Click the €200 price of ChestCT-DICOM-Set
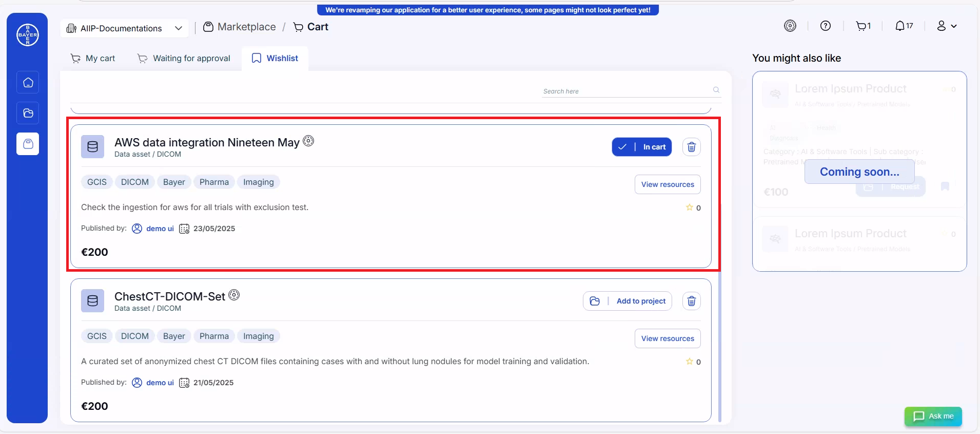The image size is (980, 434). click(95, 406)
